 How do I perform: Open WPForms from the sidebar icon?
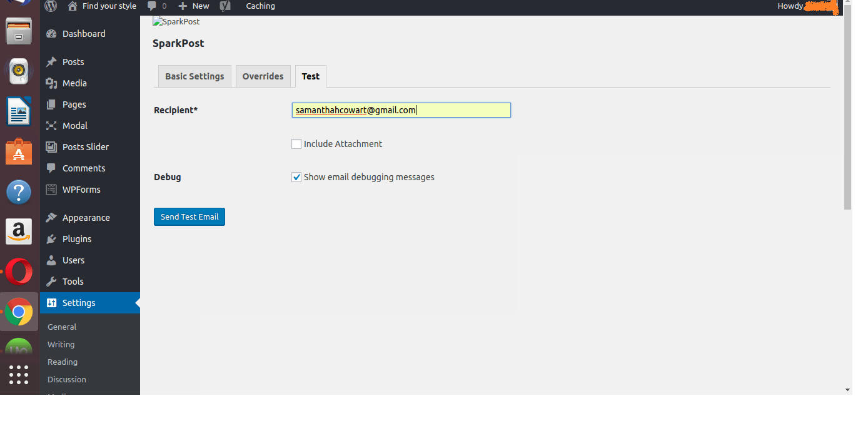coord(51,190)
